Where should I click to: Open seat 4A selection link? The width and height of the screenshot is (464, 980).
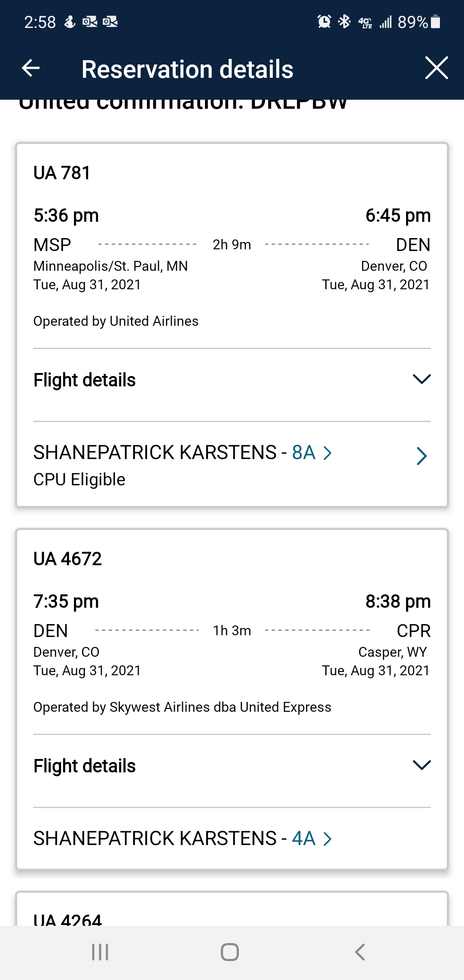[x=311, y=839]
